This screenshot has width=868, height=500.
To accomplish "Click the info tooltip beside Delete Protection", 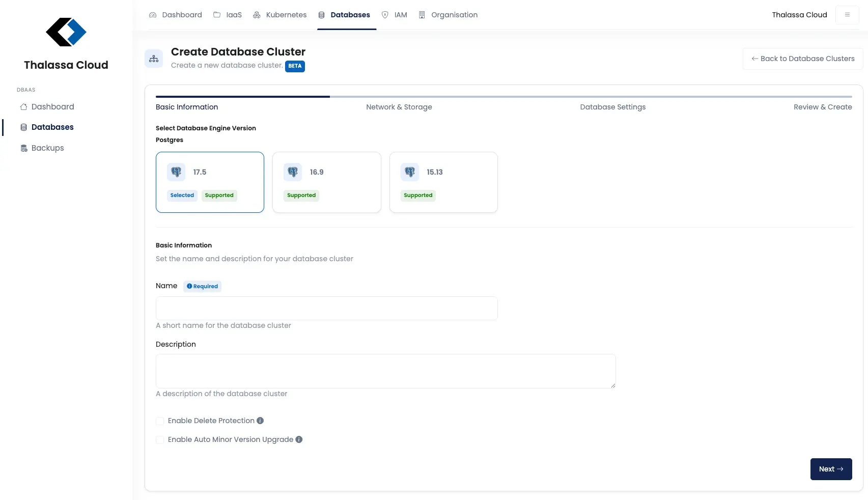I will (260, 421).
